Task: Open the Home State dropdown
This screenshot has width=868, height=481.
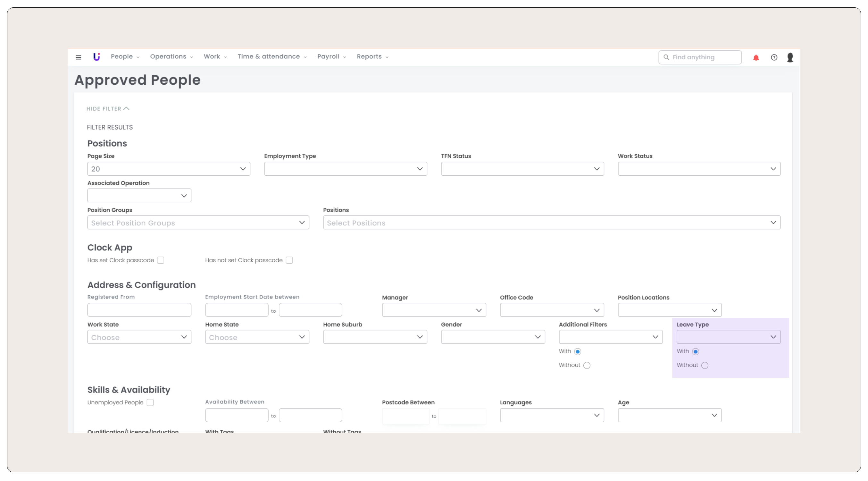Action: (257, 337)
